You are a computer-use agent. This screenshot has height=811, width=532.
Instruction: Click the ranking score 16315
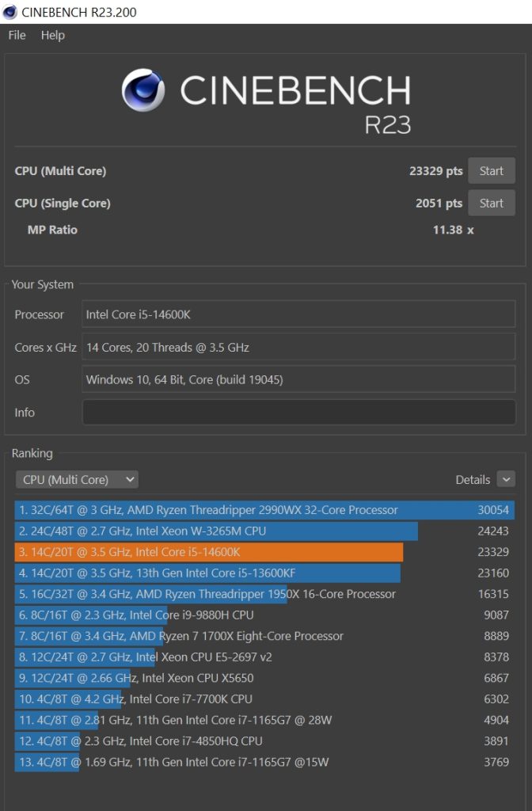pos(493,594)
